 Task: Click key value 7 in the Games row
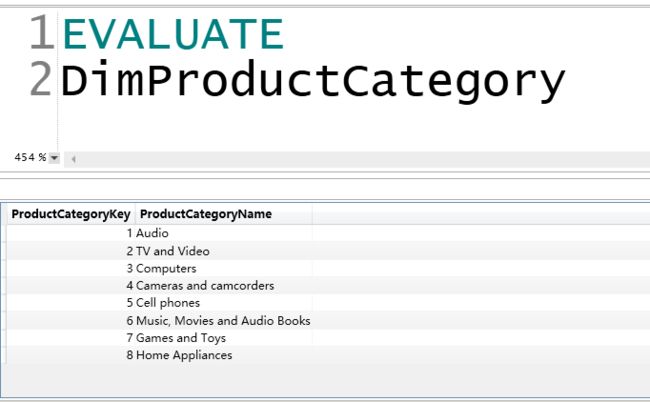coord(130,338)
